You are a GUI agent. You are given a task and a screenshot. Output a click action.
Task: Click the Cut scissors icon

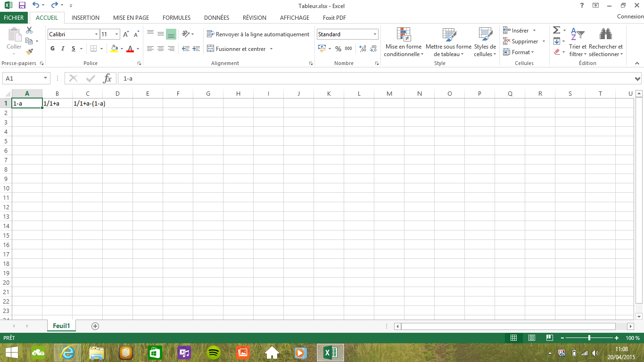coord(29,30)
